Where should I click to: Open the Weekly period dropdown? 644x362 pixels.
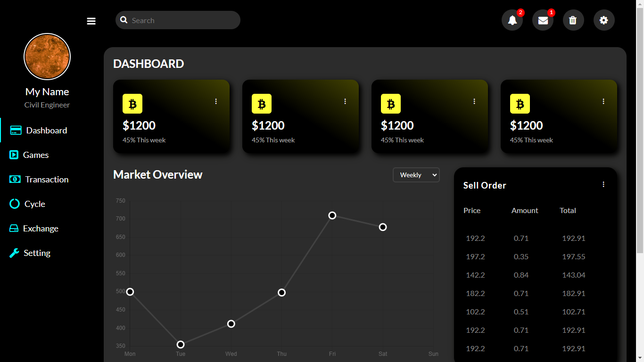[416, 175]
